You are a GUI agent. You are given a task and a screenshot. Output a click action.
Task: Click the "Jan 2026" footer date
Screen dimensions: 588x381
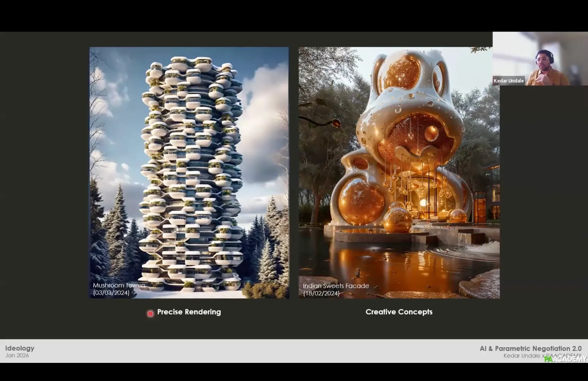[17, 356]
